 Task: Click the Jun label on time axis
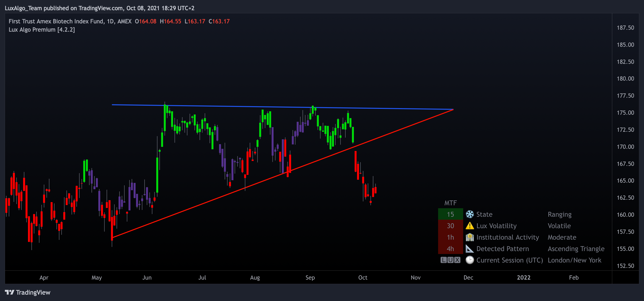[147, 277]
